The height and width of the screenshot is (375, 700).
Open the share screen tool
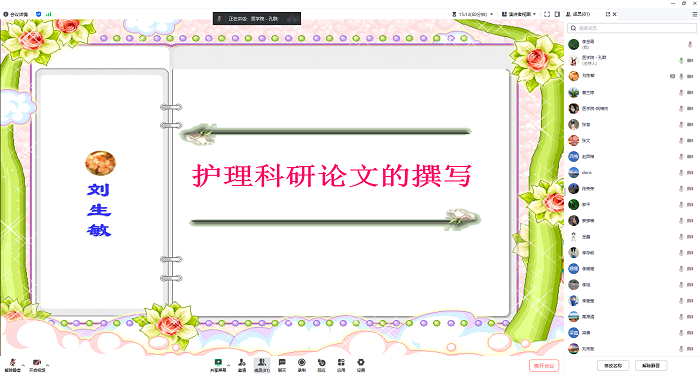(218, 365)
